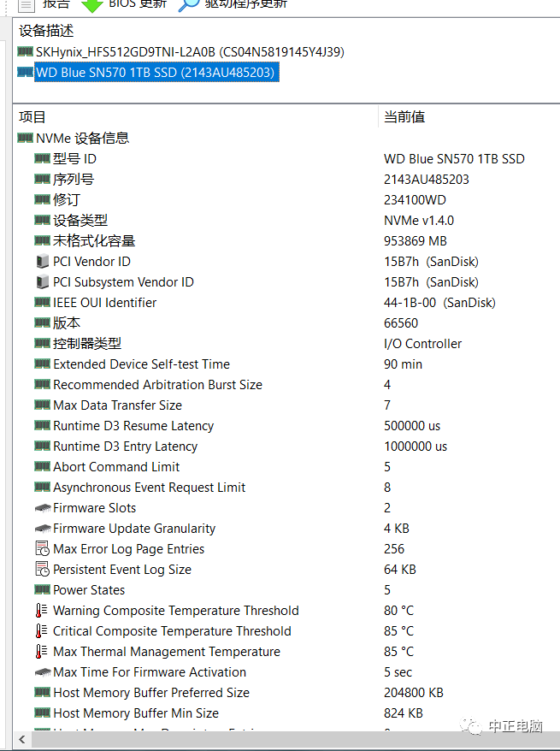Select the Host Memory Buffer Preferred Size row
The width and height of the screenshot is (560, 751).
pos(286,693)
